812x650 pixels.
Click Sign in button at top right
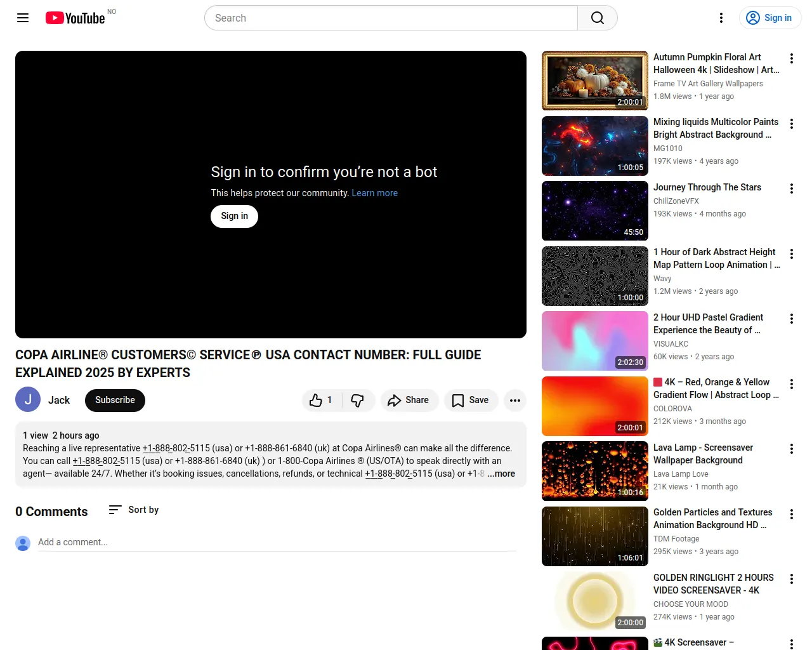[770, 18]
